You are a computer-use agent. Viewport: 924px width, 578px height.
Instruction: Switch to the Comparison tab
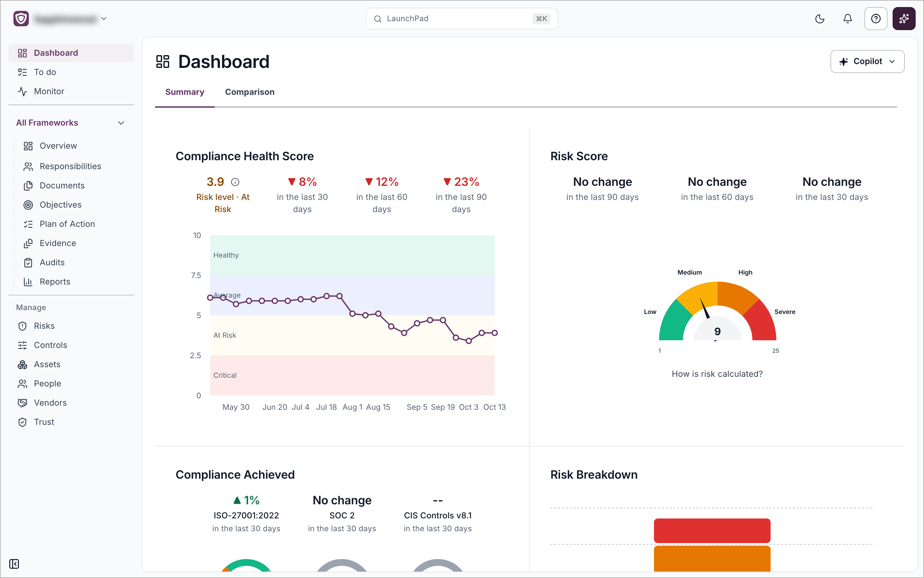point(250,92)
